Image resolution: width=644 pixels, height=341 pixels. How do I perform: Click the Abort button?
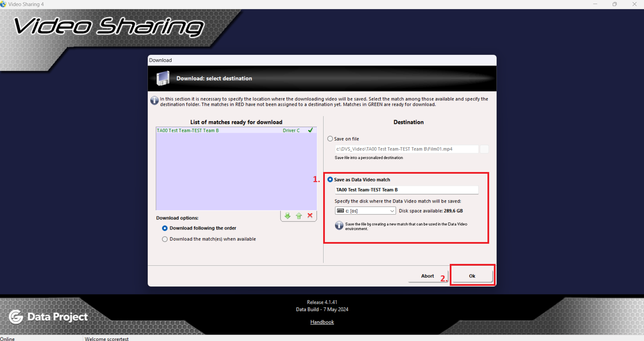coord(428,276)
